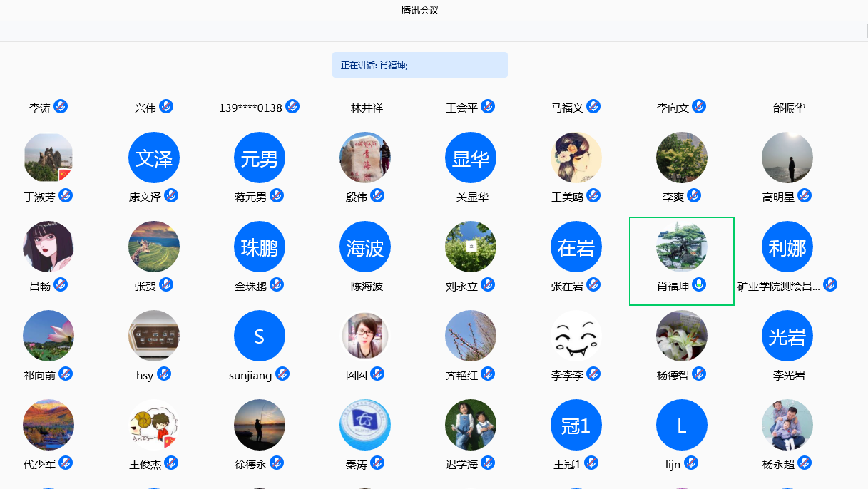Select 肖福坤's highlighted speaker tile
868x489 pixels.
click(x=682, y=261)
